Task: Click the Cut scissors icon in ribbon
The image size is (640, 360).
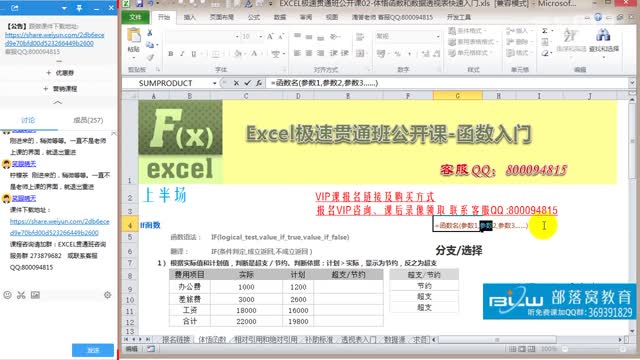Action: [150, 33]
